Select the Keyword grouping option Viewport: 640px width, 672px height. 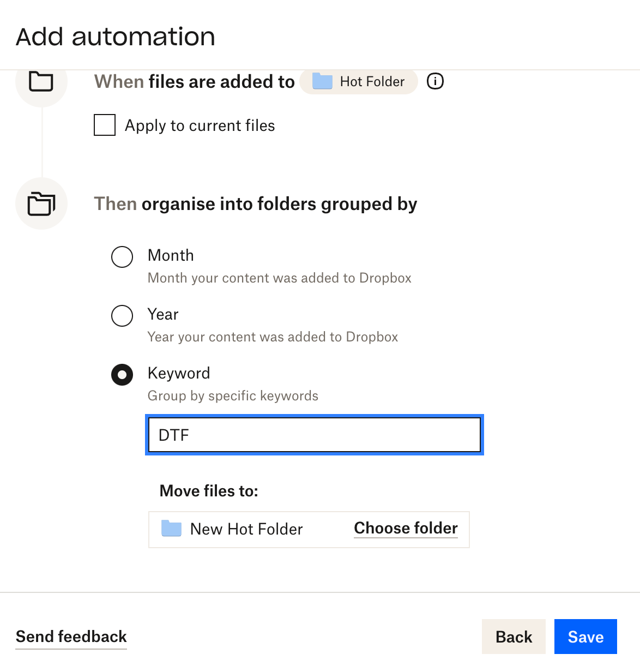pos(122,374)
